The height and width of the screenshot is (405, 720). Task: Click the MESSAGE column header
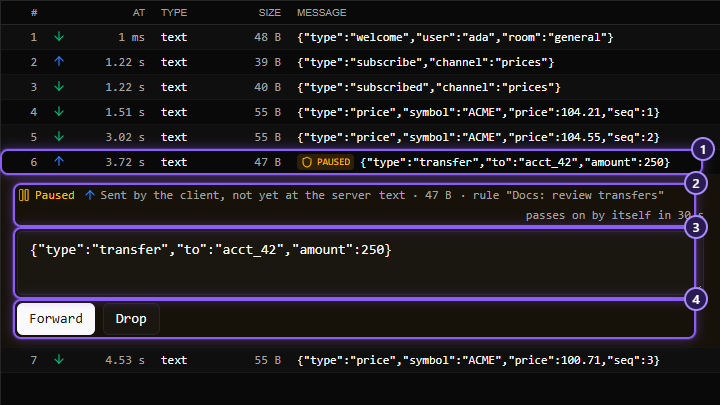[x=321, y=13]
